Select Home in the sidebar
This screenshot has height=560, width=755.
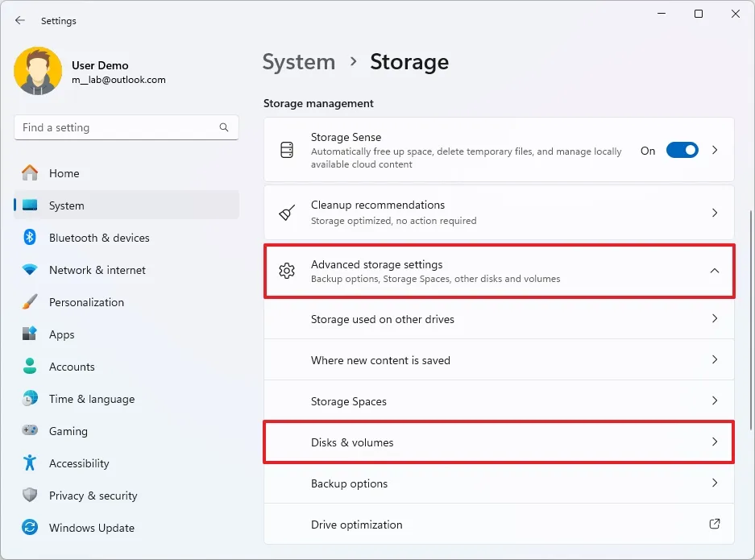(64, 173)
